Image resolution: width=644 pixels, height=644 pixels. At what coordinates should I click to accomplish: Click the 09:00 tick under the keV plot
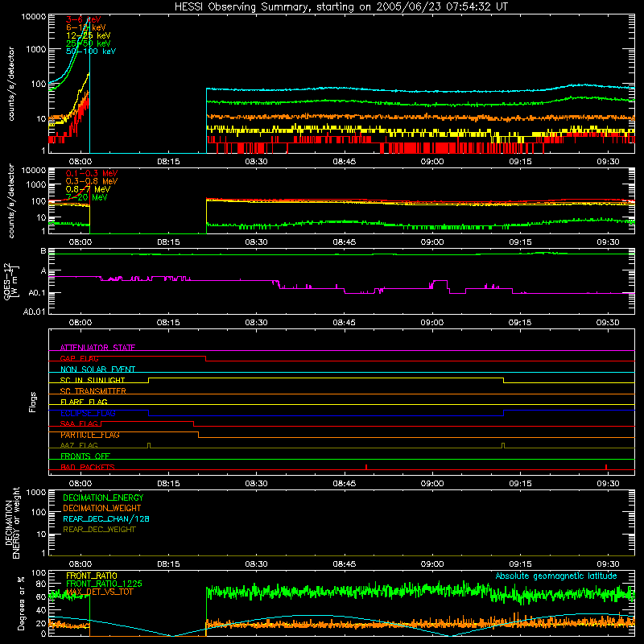432,162
